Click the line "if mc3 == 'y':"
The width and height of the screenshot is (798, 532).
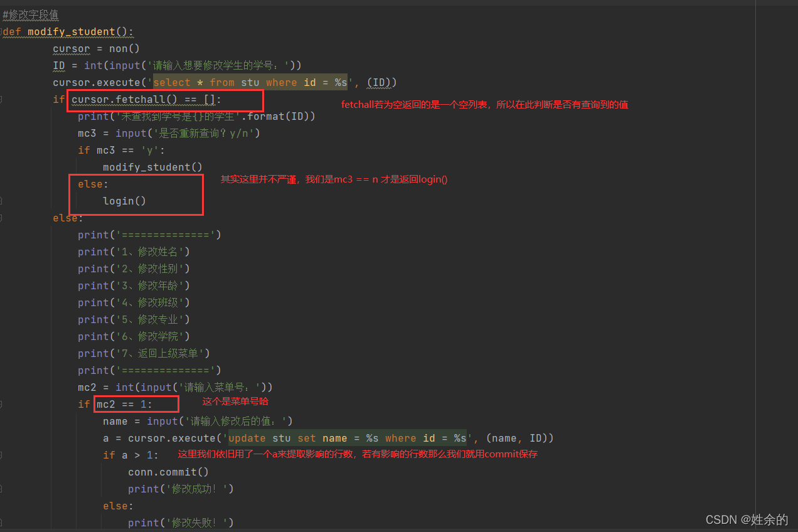point(121,150)
